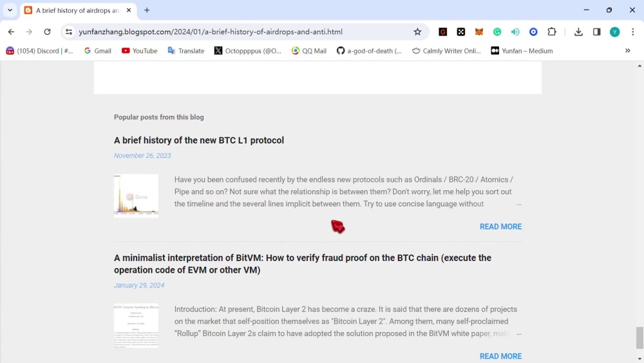The width and height of the screenshot is (644, 363).
Task: Click the January 29, 2024 date link
Action: [x=139, y=285]
